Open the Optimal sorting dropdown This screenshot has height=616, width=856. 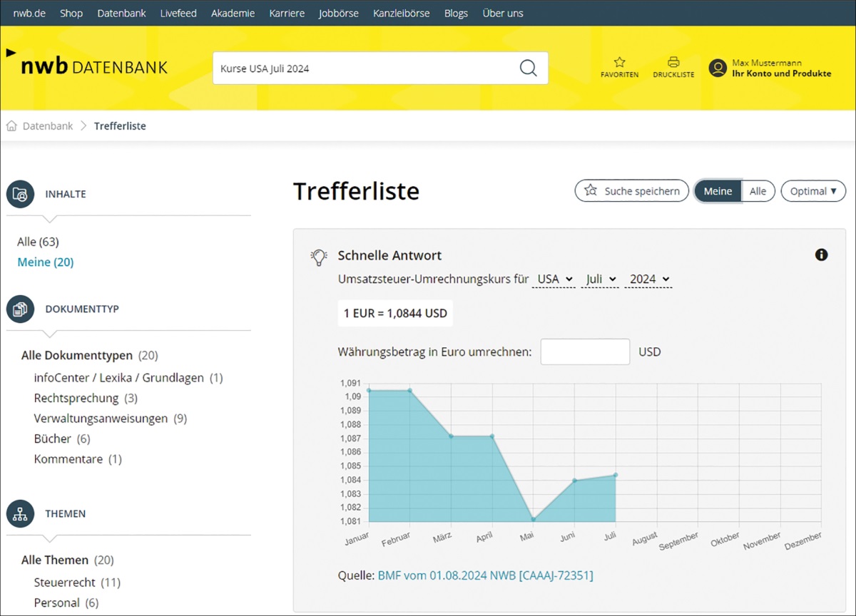point(812,191)
